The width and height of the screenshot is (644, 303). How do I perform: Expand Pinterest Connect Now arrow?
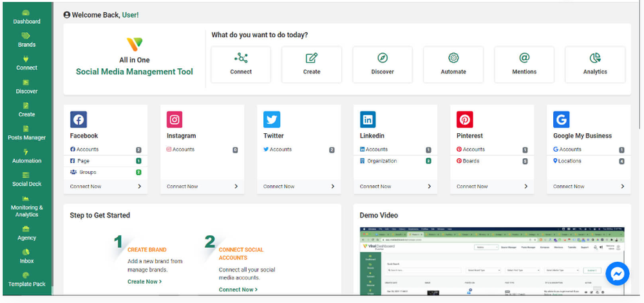(526, 186)
